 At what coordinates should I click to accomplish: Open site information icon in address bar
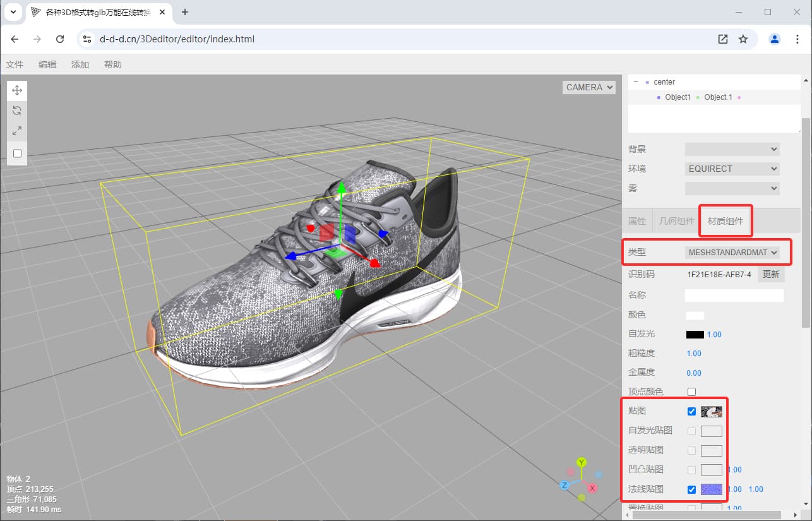(88, 39)
